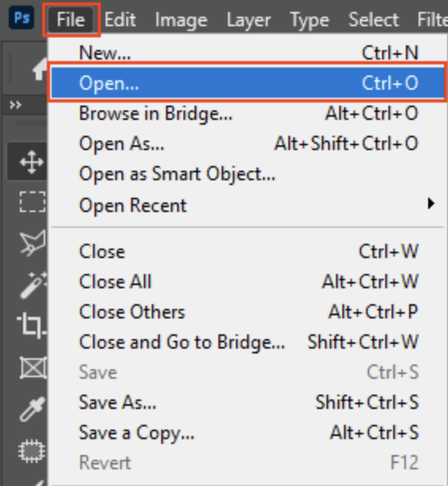Select the Eyedropper tool
The image size is (448, 486).
tap(33, 409)
